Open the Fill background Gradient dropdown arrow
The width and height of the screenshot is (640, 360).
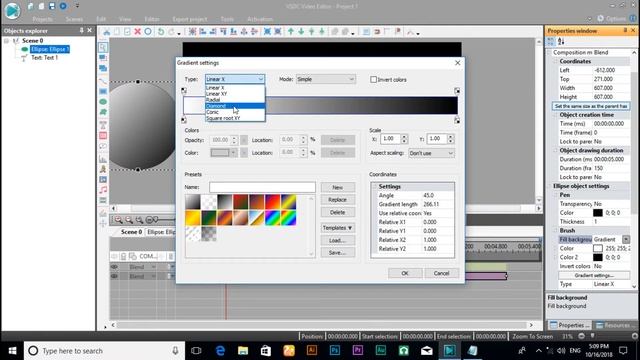click(626, 240)
